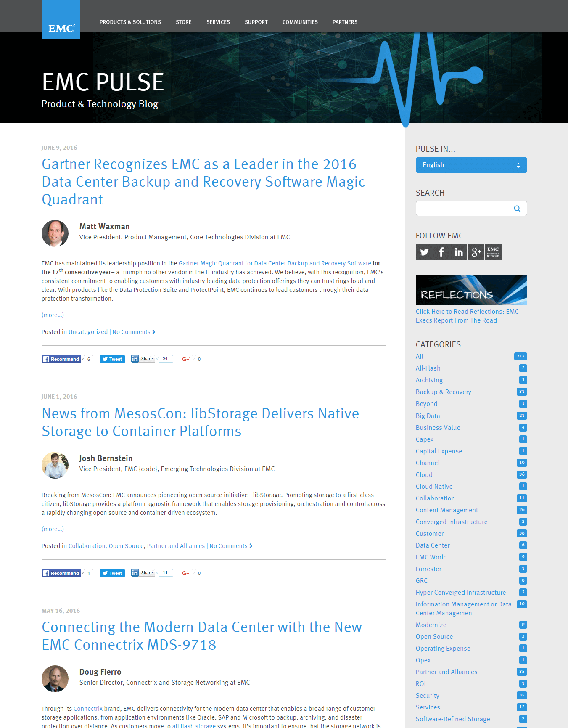Screen dimensions: 568x728
Task: Tweet the Gartner Magic Quadrant post
Action: (x=112, y=359)
